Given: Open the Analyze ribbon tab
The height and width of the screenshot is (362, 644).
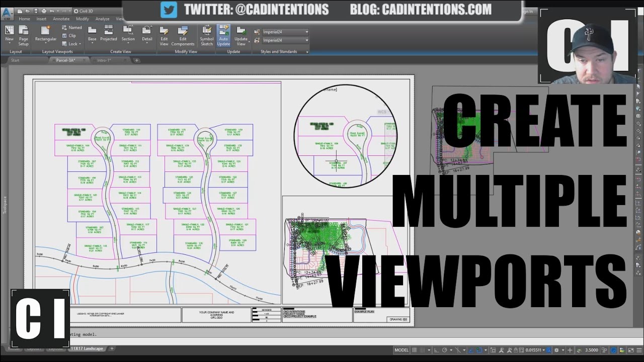Looking at the screenshot, I should (x=102, y=19).
